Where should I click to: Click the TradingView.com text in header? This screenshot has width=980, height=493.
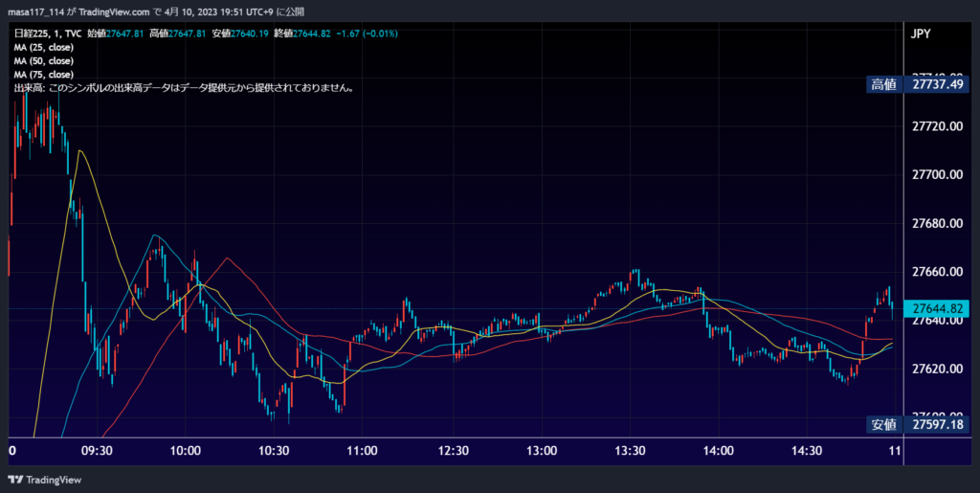click(x=115, y=11)
